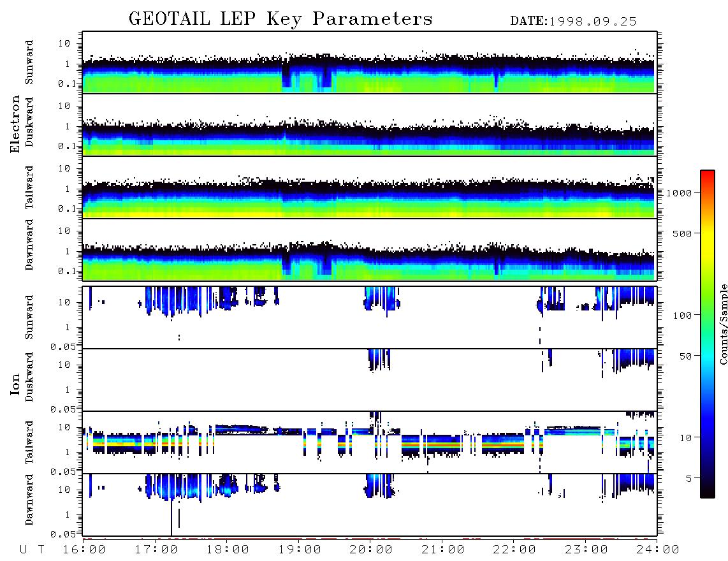Screen dimensions: 728x561
Task: Click the '16:00' time tick label
Action: (x=85, y=550)
